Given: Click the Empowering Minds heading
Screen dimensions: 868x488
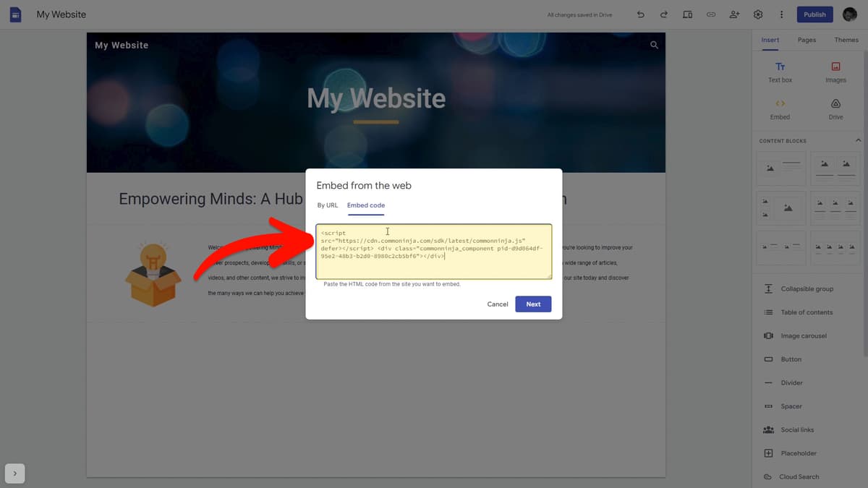Looking at the screenshot, I should [x=210, y=199].
